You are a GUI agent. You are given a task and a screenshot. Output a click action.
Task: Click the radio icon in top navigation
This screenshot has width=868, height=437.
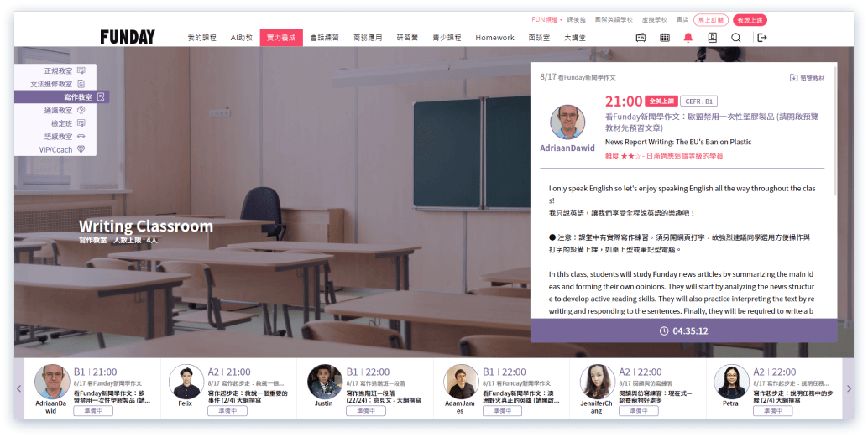(641, 38)
